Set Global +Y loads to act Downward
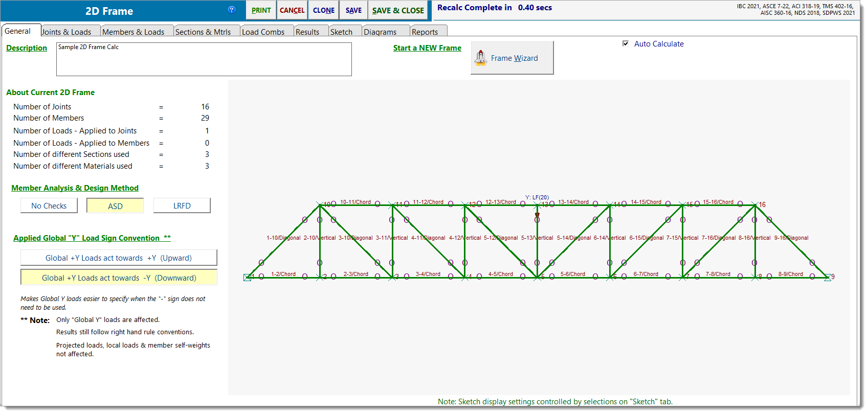Screen dimensions: 868x414 coord(119,278)
